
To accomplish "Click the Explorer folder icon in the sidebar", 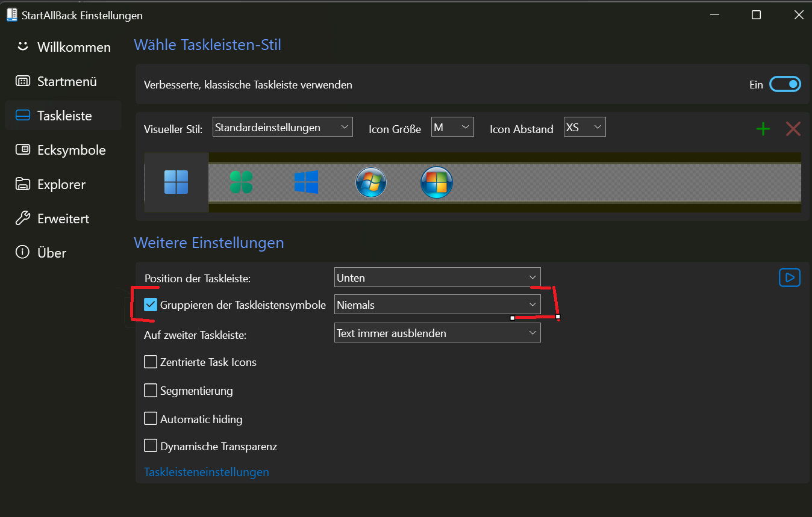I will point(22,184).
